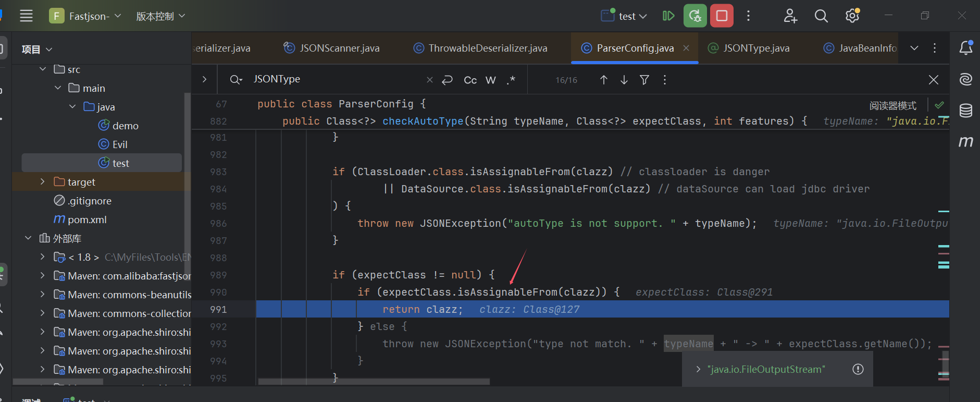Open the test run configuration dropdown
The height and width of the screenshot is (402, 980).
(x=624, y=16)
